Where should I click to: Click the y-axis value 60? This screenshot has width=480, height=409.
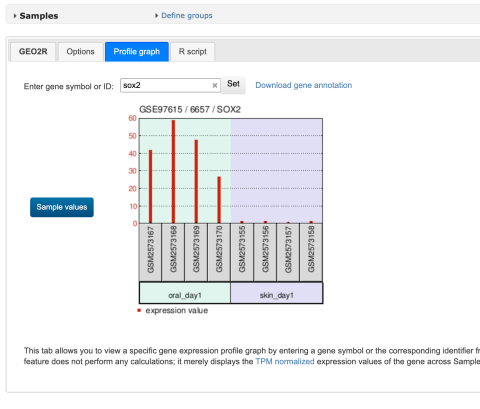click(132, 118)
